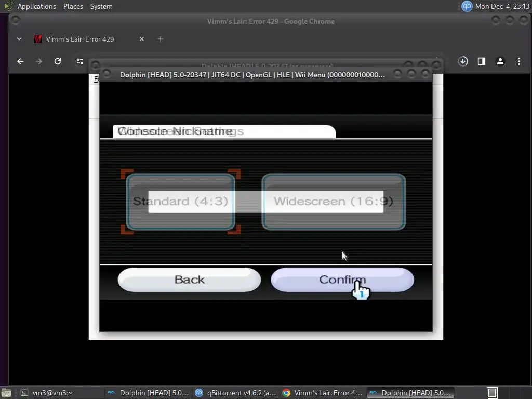Go back in Chrome
The height and width of the screenshot is (399, 532).
click(20, 61)
